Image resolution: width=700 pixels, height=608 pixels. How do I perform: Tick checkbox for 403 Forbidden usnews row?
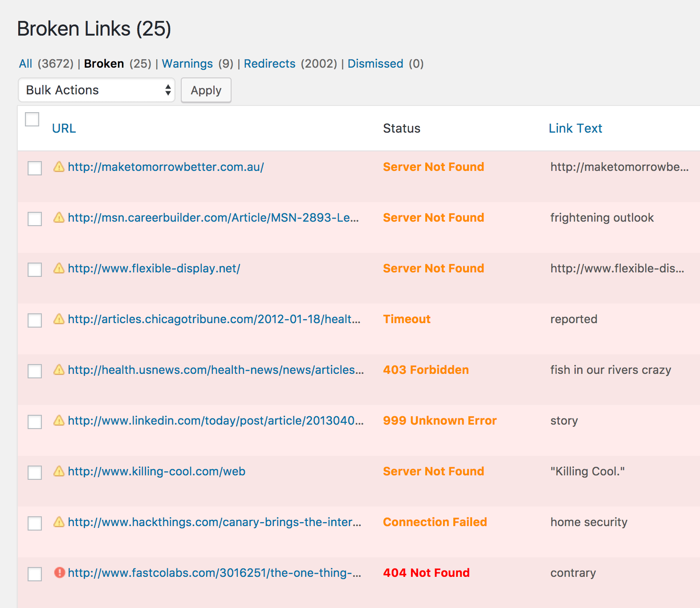(35, 371)
